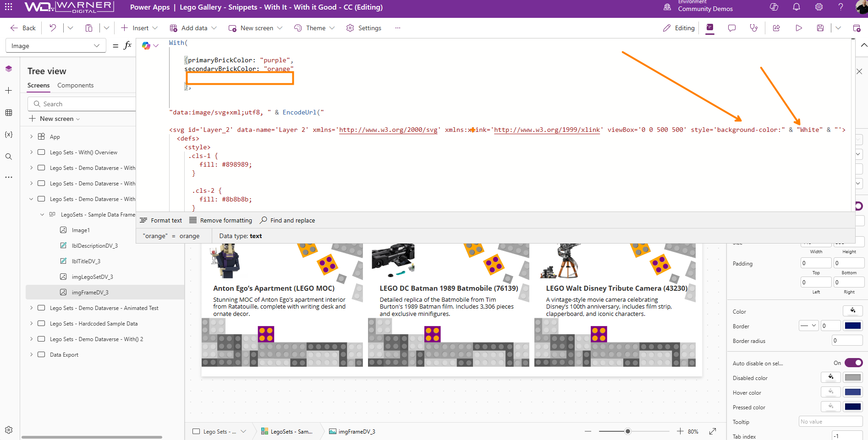Open the Border style dropdown

808,326
